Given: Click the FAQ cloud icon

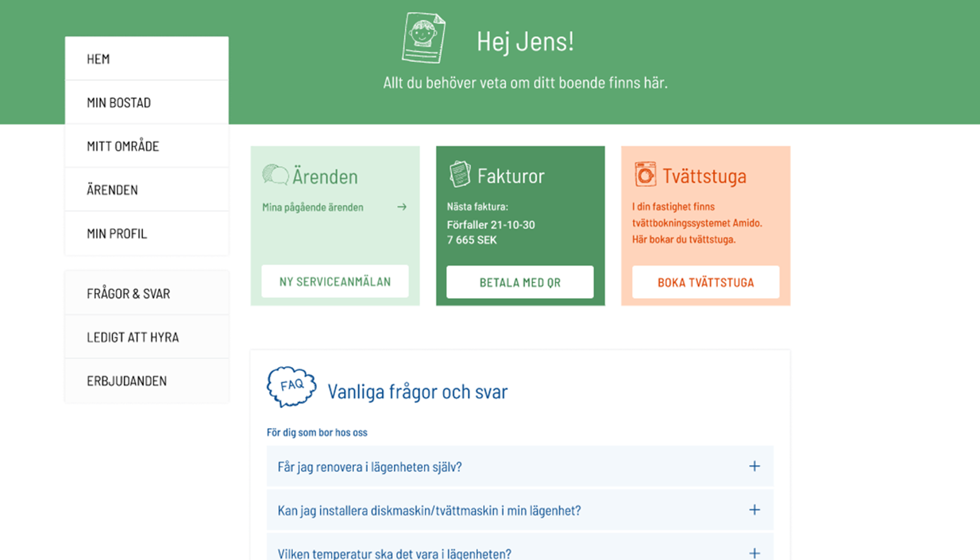Looking at the screenshot, I should tap(291, 386).
